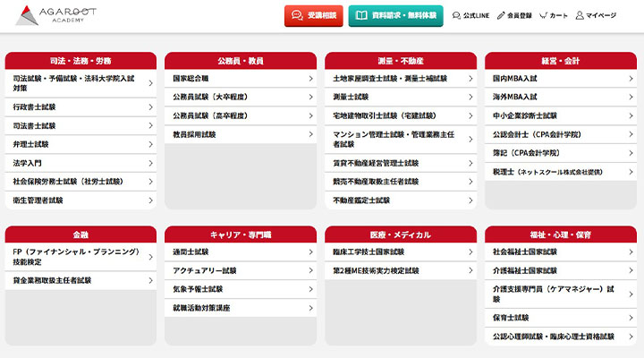This screenshot has height=358, width=644.
Task: Select 衛生管理者試験
Action: click(80, 200)
